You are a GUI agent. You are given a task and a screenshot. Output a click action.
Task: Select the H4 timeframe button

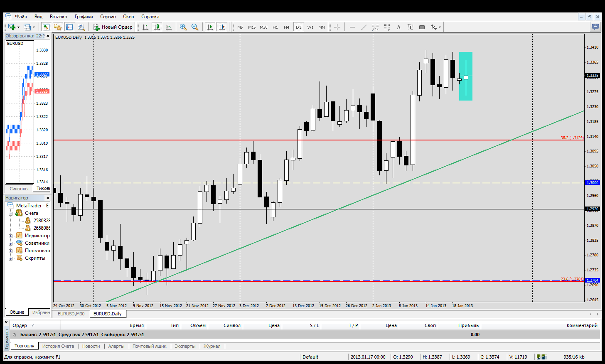286,27
